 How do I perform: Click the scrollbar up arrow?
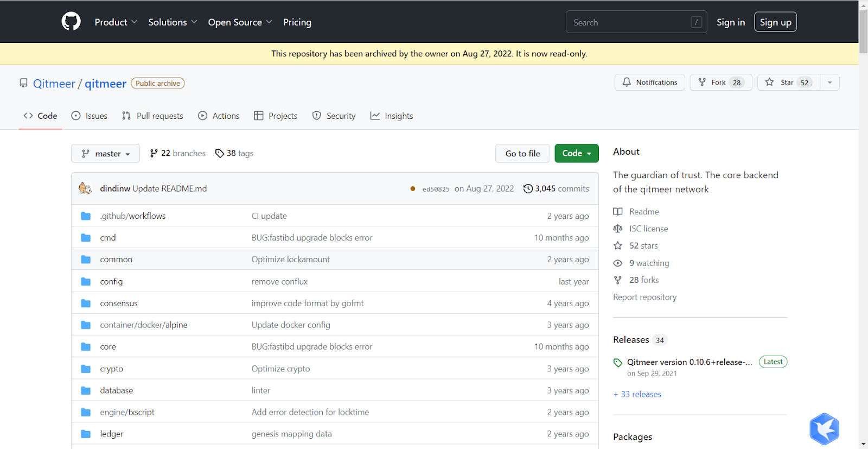tap(863, 4)
